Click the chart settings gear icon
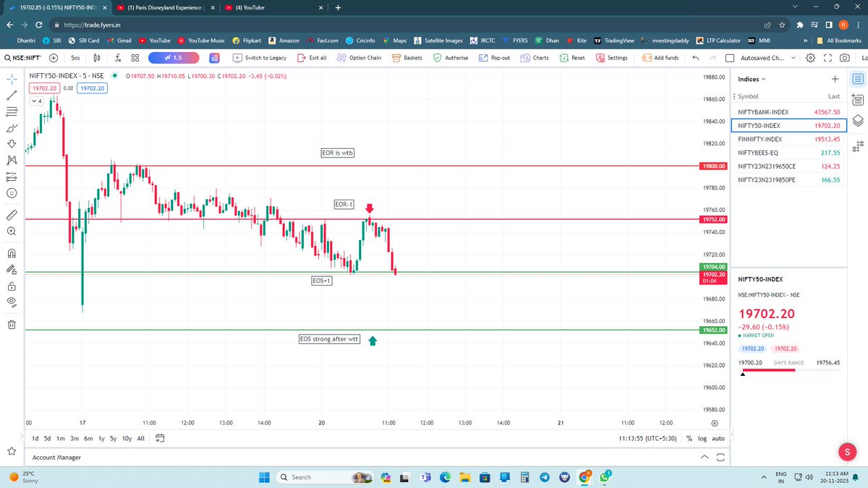868x488 pixels. (x=811, y=58)
